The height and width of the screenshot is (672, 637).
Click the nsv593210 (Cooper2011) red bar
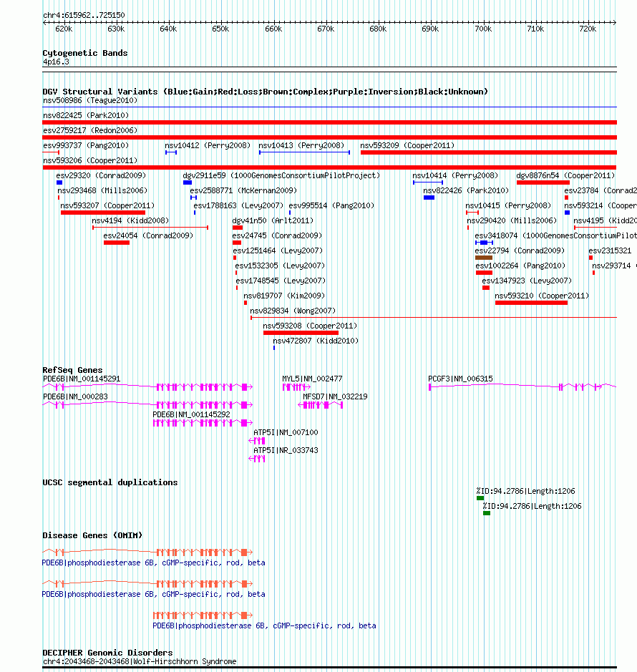click(532, 303)
